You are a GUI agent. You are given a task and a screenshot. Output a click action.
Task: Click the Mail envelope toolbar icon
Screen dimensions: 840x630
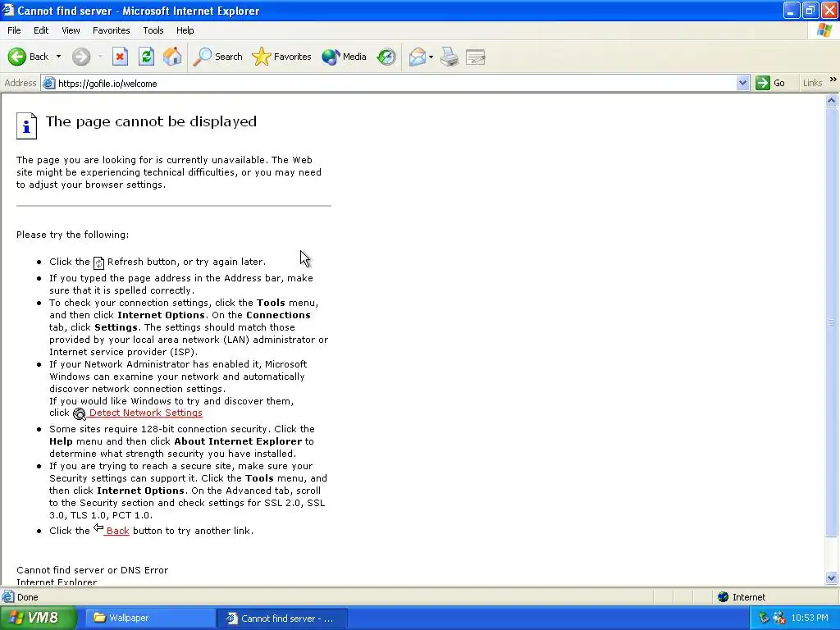coord(418,57)
